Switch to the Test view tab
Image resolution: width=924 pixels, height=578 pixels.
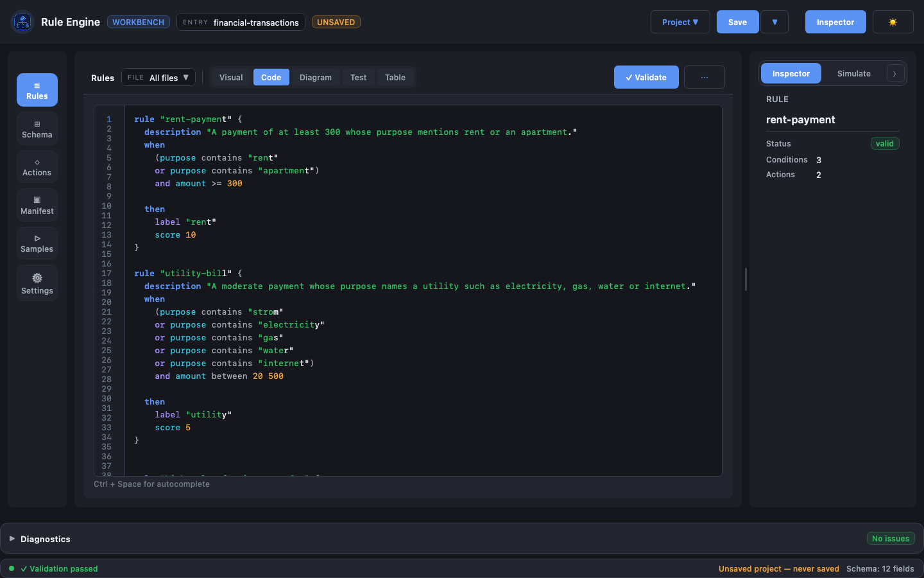(359, 78)
